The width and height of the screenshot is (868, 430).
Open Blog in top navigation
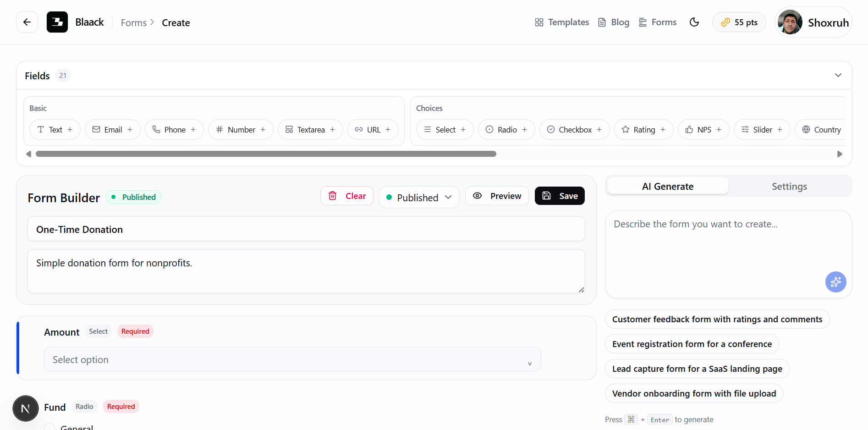pyautogui.click(x=614, y=22)
